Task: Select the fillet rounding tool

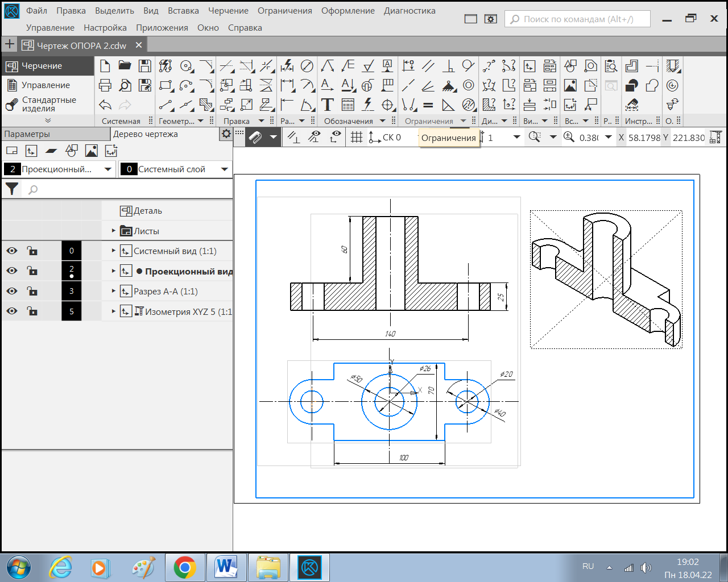Action: point(206,85)
